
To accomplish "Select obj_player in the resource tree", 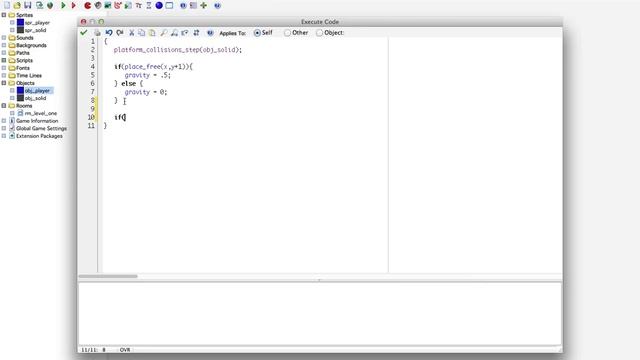I will tap(38, 91).
